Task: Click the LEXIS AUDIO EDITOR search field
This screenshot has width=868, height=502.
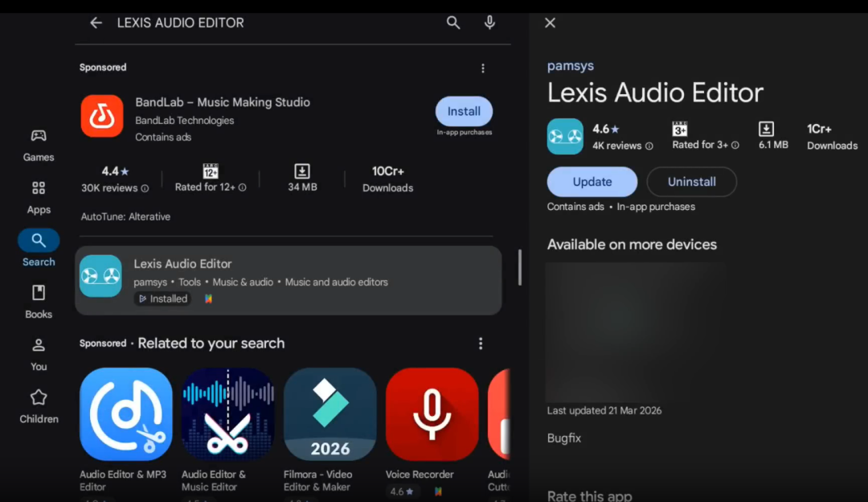Action: point(180,23)
